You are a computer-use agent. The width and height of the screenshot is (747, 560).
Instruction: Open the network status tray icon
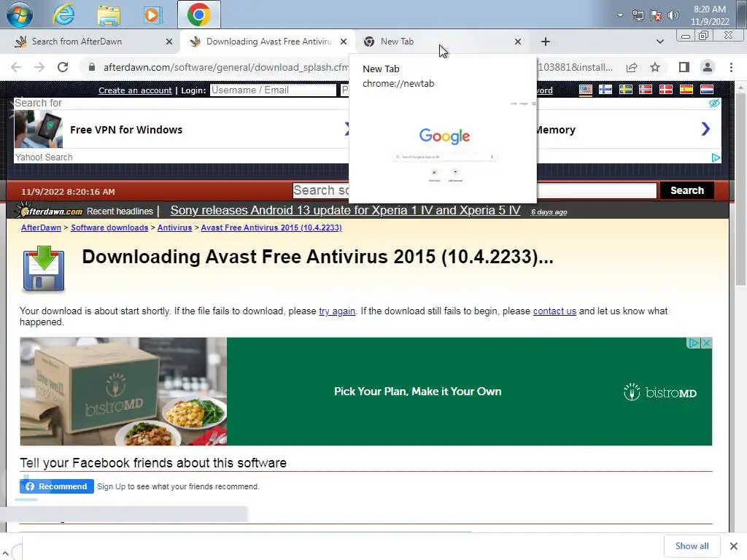638,16
